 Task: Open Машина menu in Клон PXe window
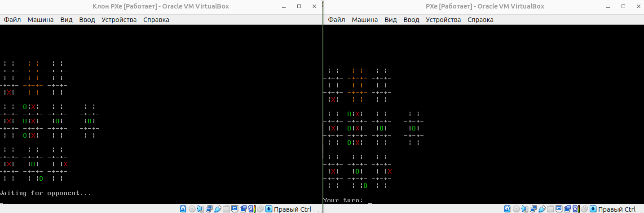pyautogui.click(x=40, y=20)
